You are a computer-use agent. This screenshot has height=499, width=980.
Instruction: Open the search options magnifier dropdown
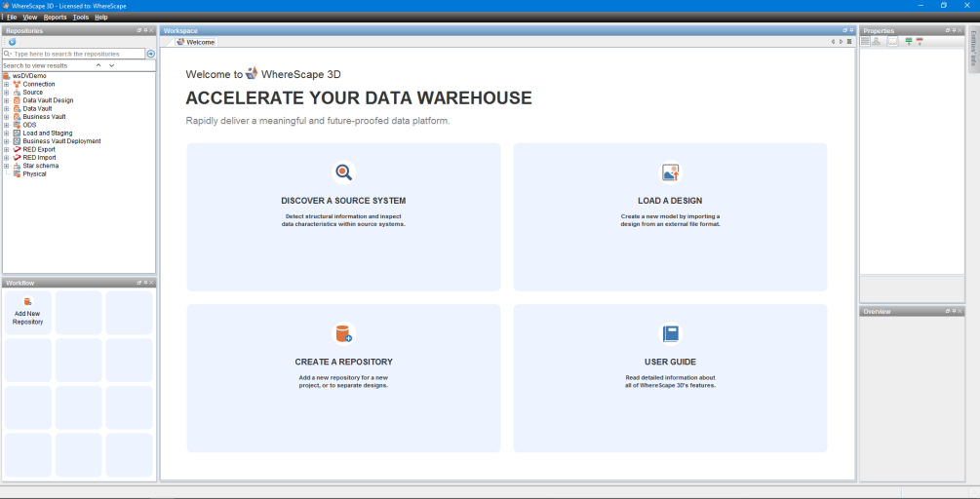coord(8,55)
